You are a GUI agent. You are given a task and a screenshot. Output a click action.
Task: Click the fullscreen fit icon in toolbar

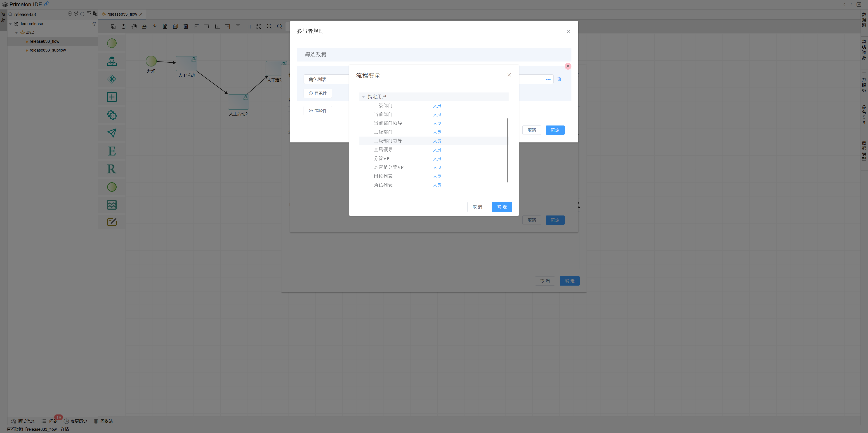click(258, 26)
